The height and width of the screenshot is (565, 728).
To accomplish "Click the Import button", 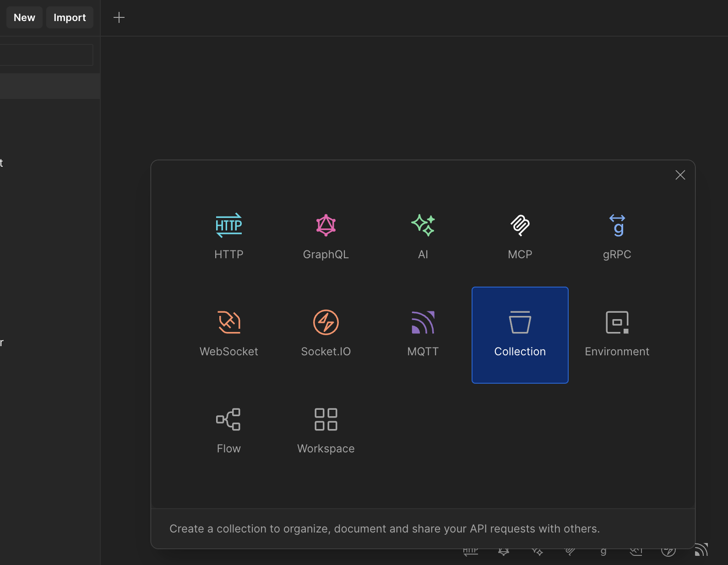I will point(70,17).
